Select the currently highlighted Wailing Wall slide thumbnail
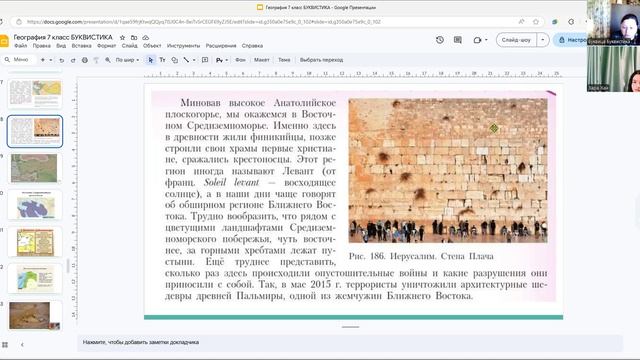 point(35,131)
